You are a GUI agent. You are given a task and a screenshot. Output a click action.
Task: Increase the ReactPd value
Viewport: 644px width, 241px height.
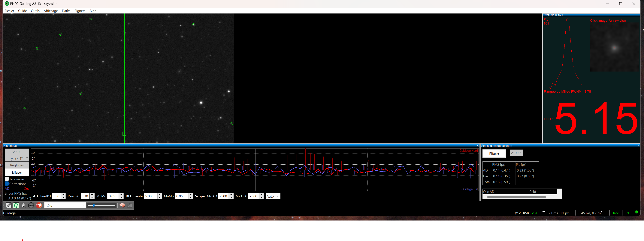(92, 195)
